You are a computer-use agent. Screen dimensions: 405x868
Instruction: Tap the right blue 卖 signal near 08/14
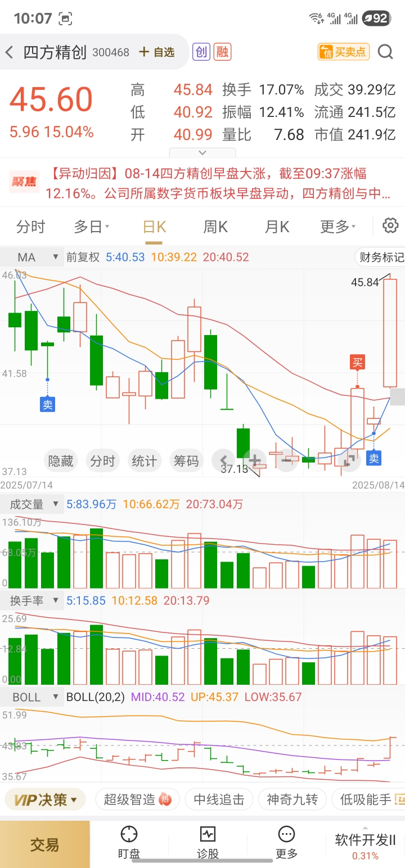tap(374, 458)
